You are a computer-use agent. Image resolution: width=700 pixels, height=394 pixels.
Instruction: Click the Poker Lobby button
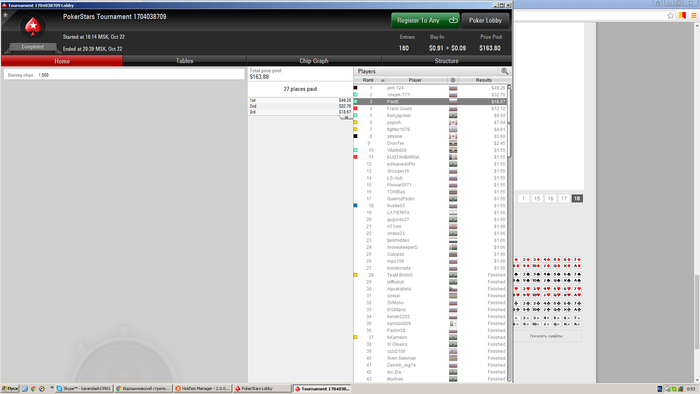point(485,21)
